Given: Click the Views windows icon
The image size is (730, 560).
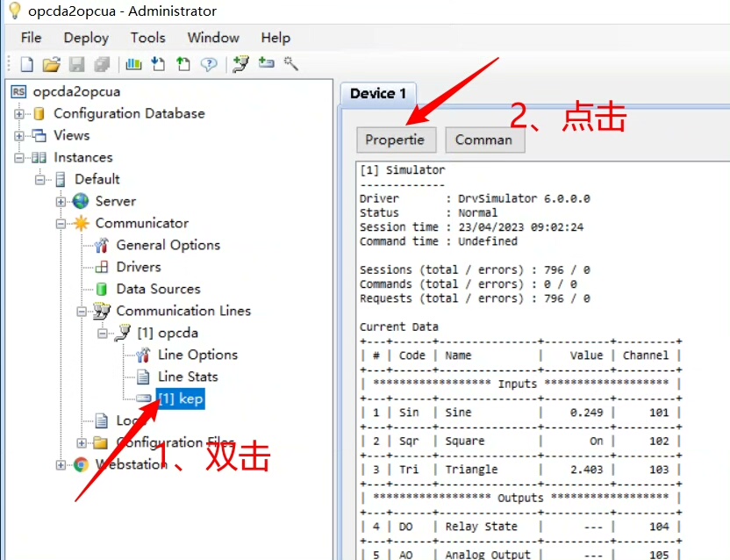Looking at the screenshot, I should pos(39,135).
